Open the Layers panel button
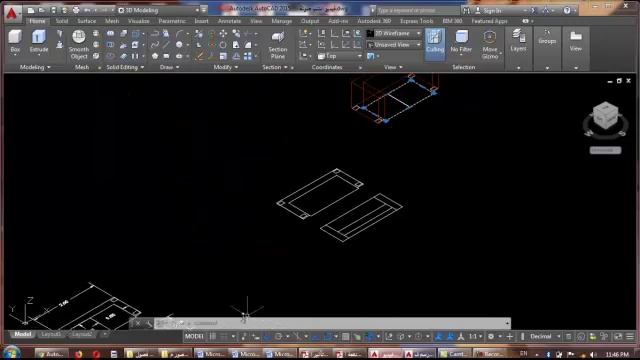This screenshot has height=360, width=640. coord(518,41)
